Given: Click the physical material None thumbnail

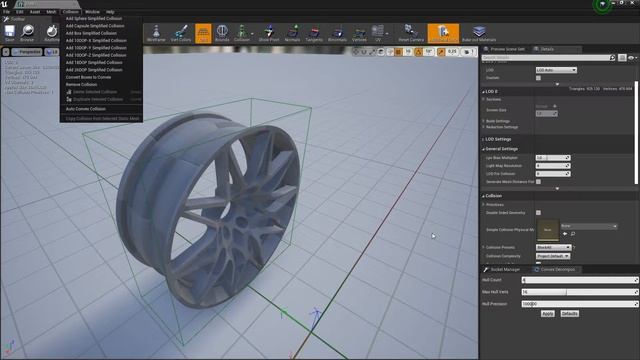Looking at the screenshot, I should pos(547,230).
